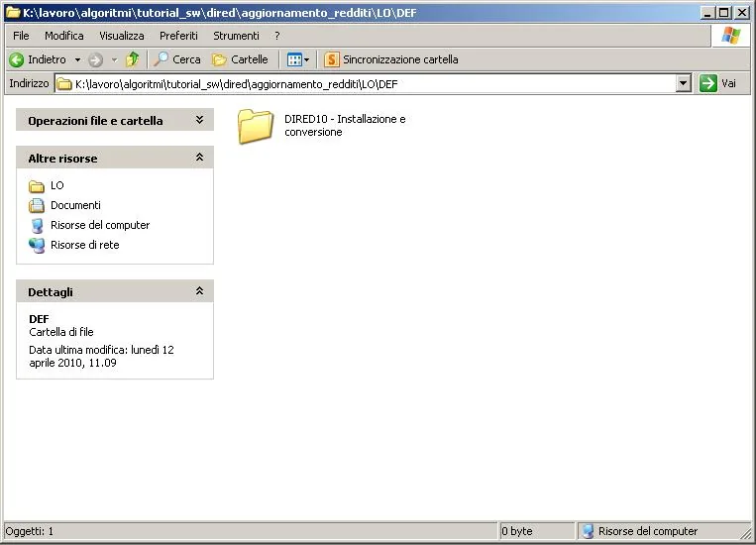The image size is (756, 545).
Task: Open the Indietro history dropdown arrow
Action: tap(77, 59)
